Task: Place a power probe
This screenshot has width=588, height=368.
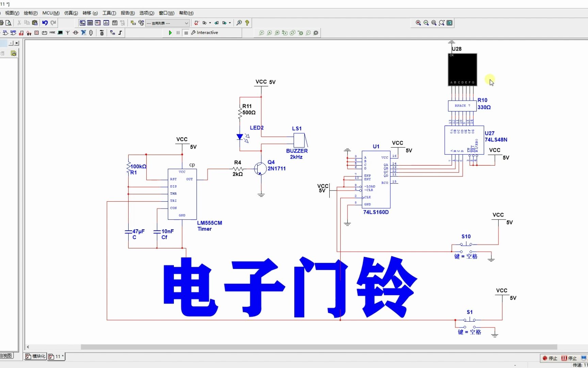Action: click(x=277, y=33)
